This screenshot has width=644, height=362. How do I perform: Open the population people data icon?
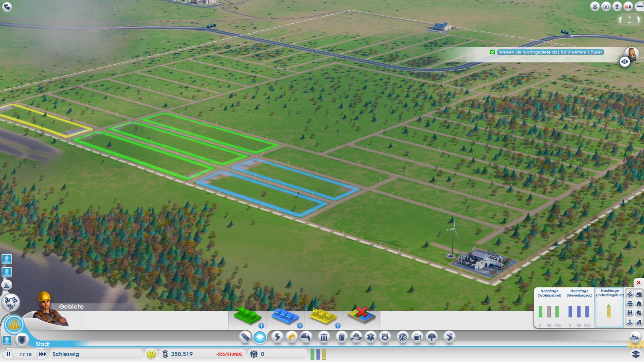point(630,313)
